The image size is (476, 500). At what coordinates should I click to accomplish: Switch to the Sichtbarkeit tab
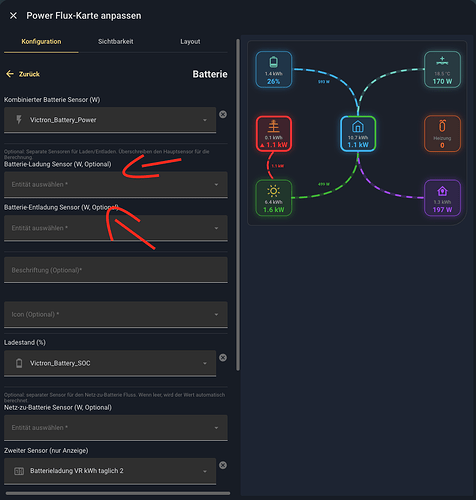point(116,42)
